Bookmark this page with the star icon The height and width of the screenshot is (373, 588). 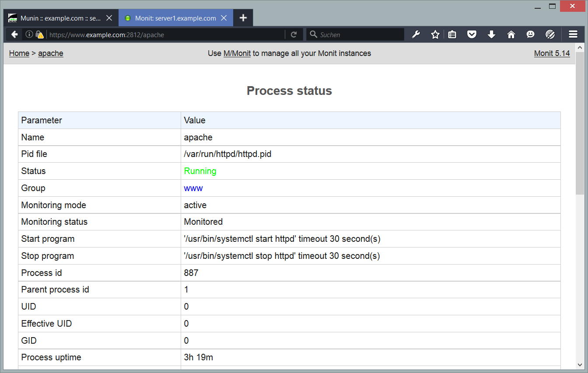(435, 35)
